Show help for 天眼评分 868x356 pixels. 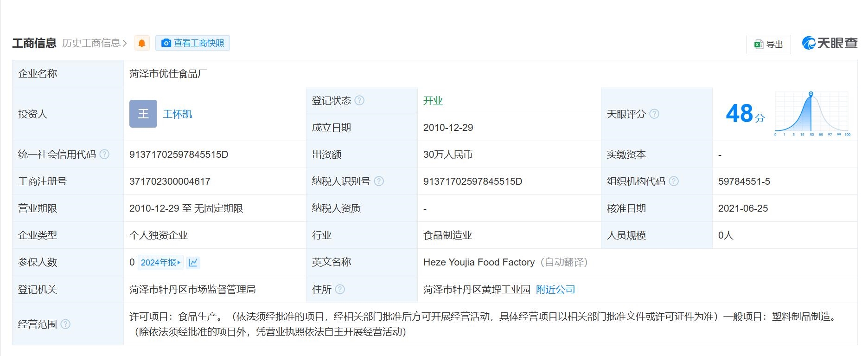(x=654, y=114)
